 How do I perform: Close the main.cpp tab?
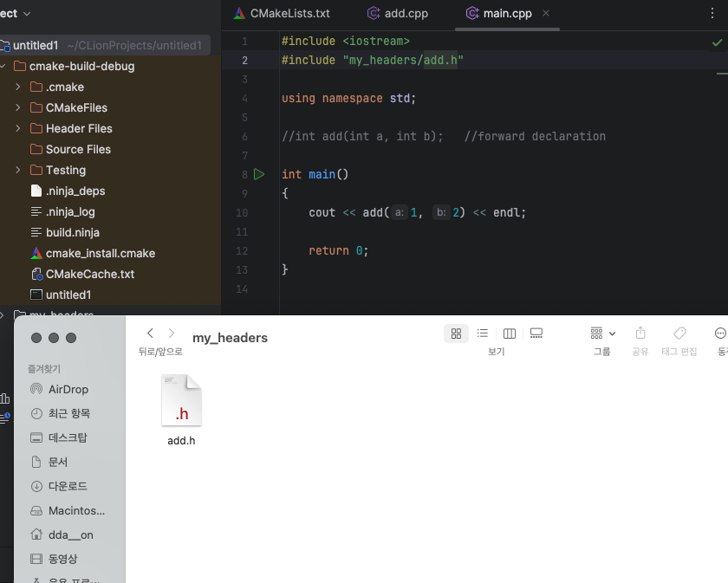click(x=546, y=14)
